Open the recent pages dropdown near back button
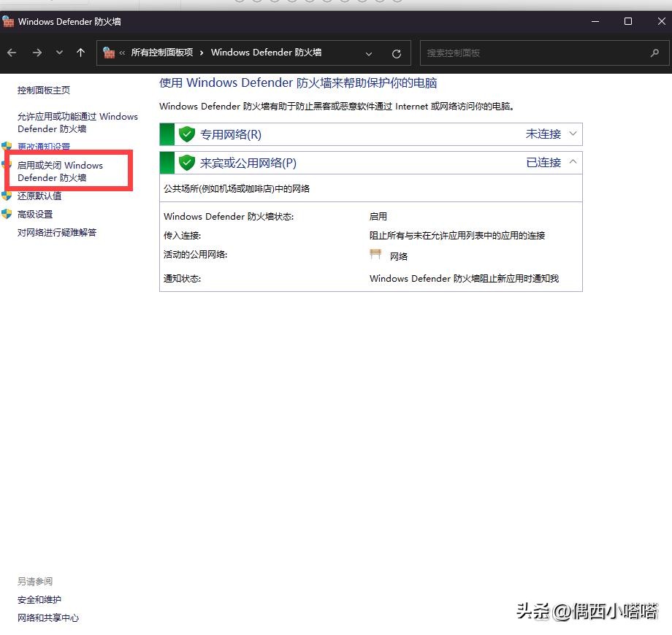The width and height of the screenshot is (672, 635). 59,53
